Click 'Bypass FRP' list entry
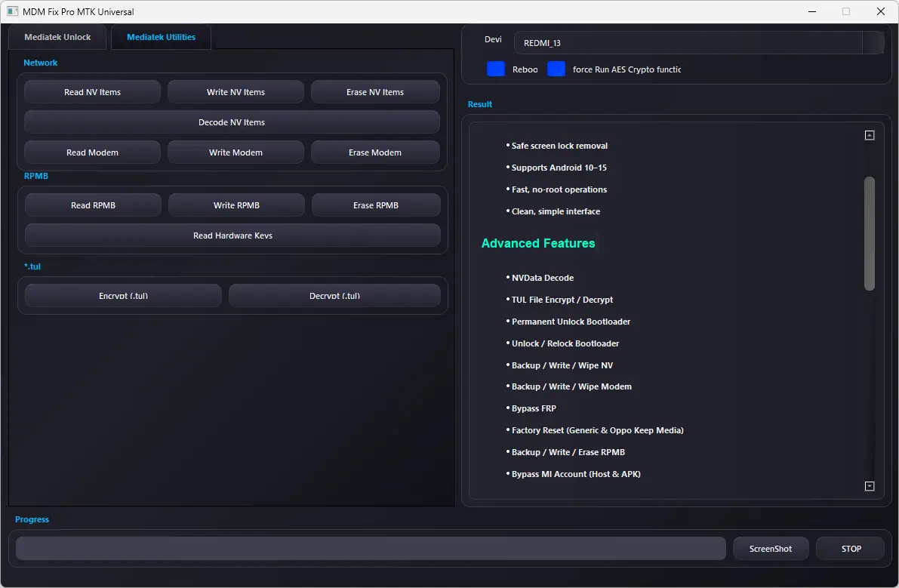The image size is (899, 588). coord(533,408)
